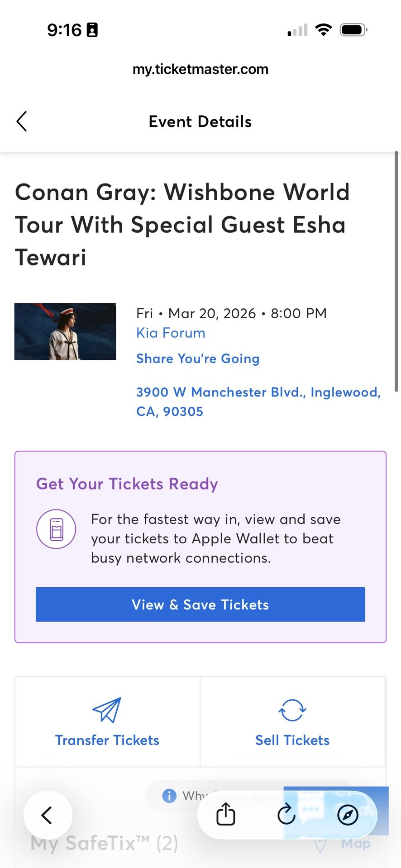Tap the circular back chevron at bottom left

coord(48,815)
